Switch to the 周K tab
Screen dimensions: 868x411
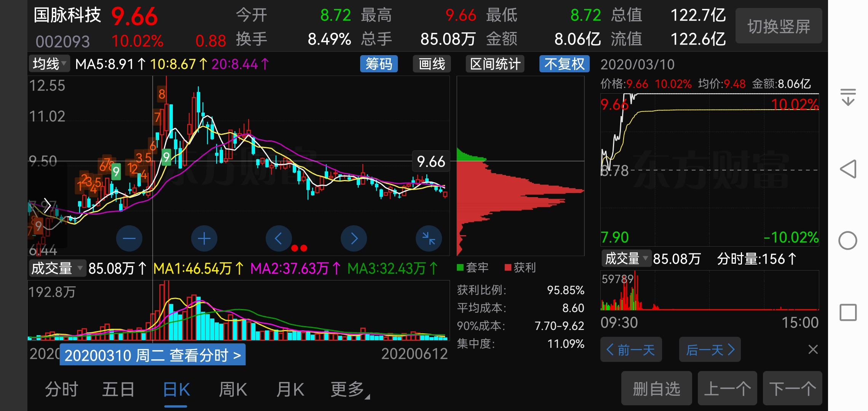tap(233, 389)
